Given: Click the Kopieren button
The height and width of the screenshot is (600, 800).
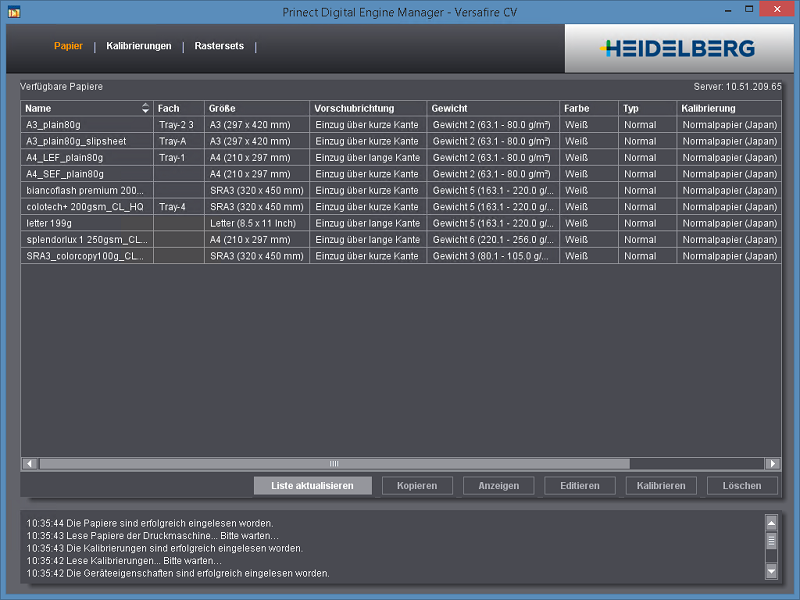Looking at the screenshot, I should (x=417, y=486).
